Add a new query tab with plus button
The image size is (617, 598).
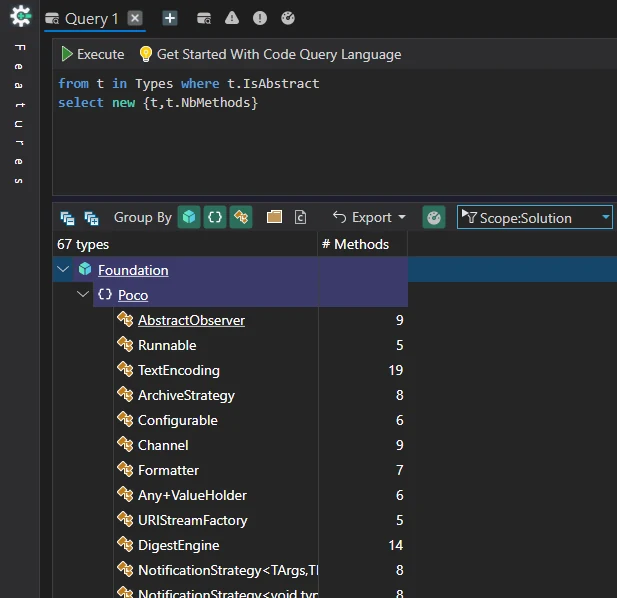pos(170,18)
